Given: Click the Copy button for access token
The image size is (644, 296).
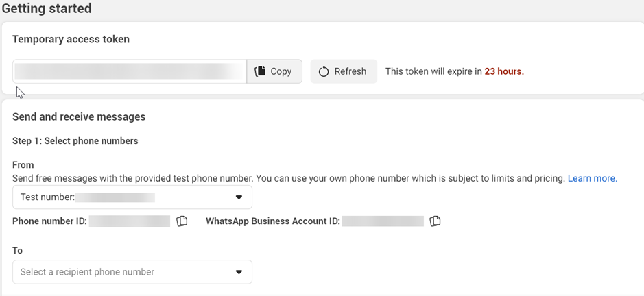Looking at the screenshot, I should [274, 71].
